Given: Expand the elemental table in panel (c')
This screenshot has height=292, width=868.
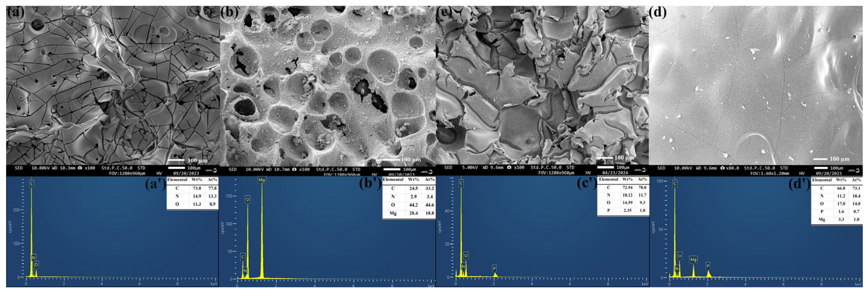Looking at the screenshot, I should pos(623,196).
